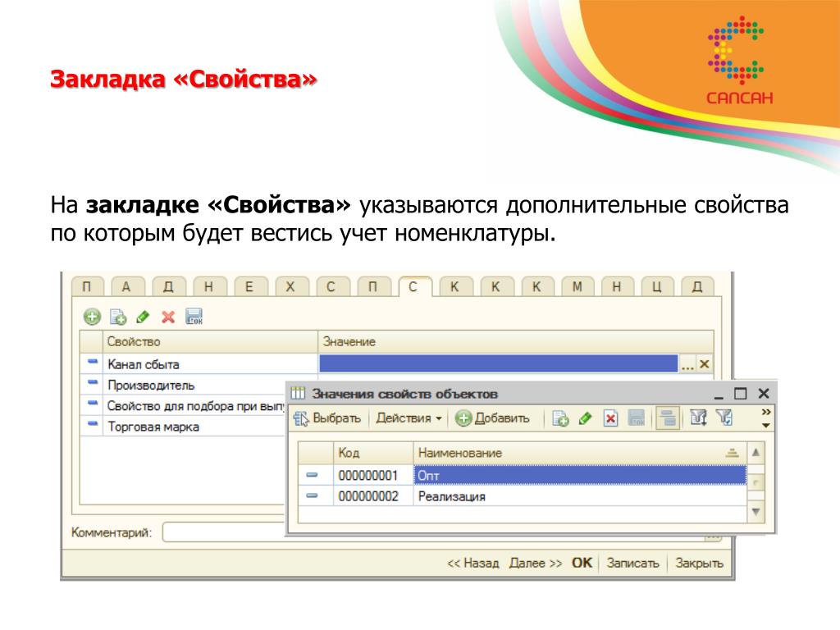Click row marker icon beside Торговая марка
This screenshot has height=630, width=840.
(92, 424)
